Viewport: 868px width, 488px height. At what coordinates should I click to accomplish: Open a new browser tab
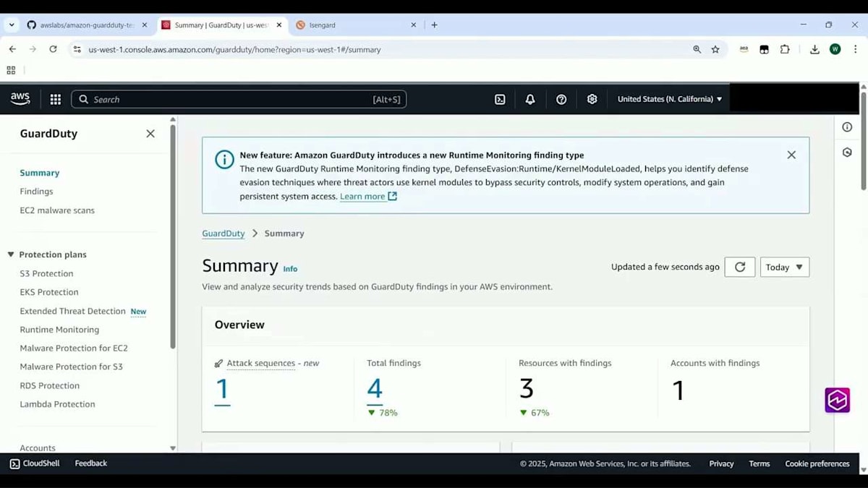(434, 25)
